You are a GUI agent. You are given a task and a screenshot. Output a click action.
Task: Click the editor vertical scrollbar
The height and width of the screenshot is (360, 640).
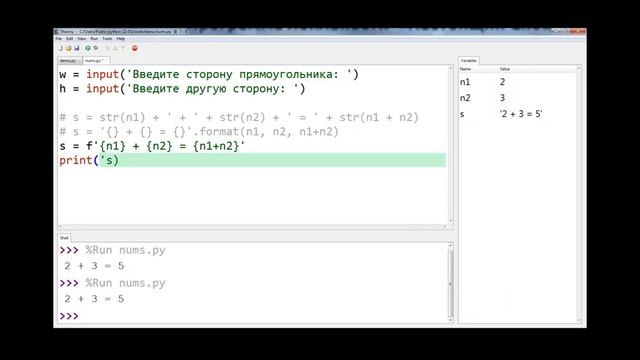[x=451, y=144]
